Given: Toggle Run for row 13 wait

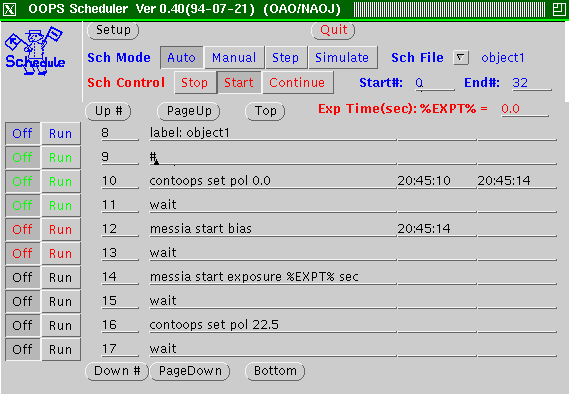Looking at the screenshot, I should tap(61, 253).
